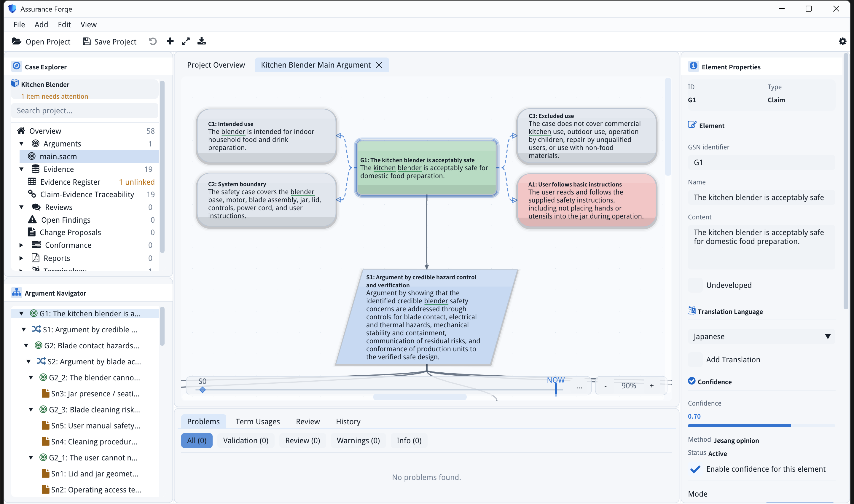Toggle the Undeveloped checkbox
Screen dimensions: 854x504
click(695, 285)
